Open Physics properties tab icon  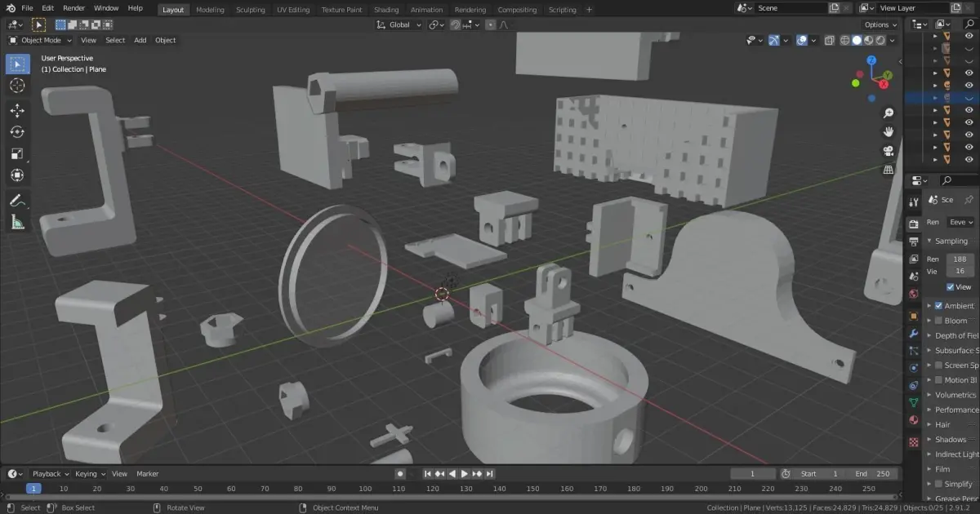[914, 368]
